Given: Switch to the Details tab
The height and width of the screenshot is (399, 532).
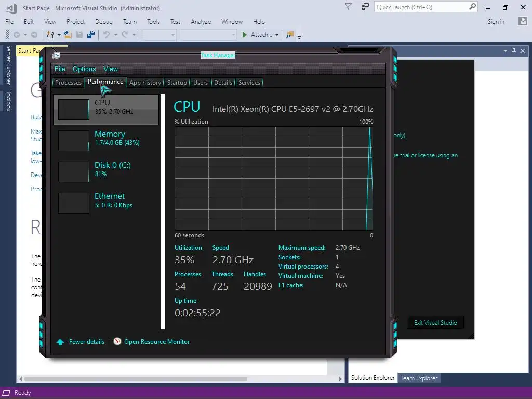Looking at the screenshot, I should point(223,83).
